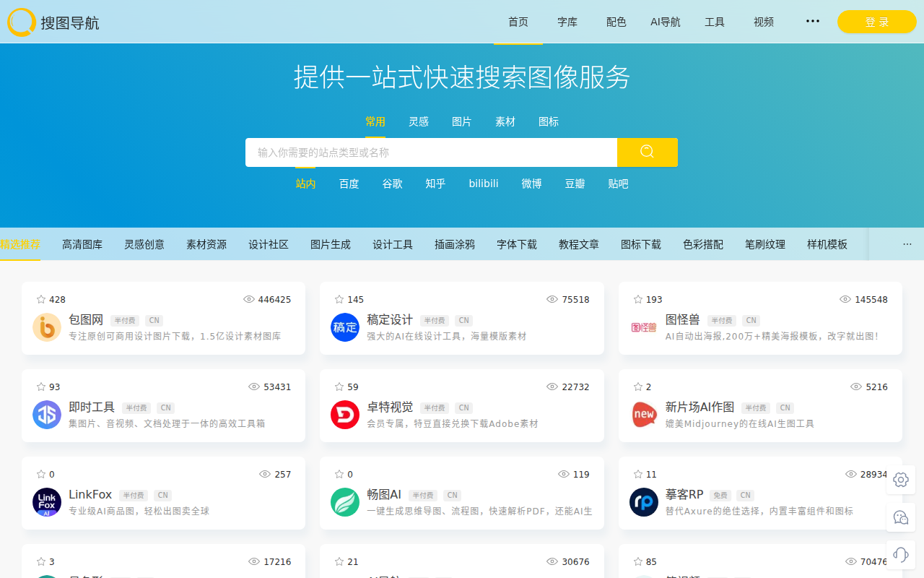
Task: Open the floating WeChat chat icon
Action: point(901,517)
